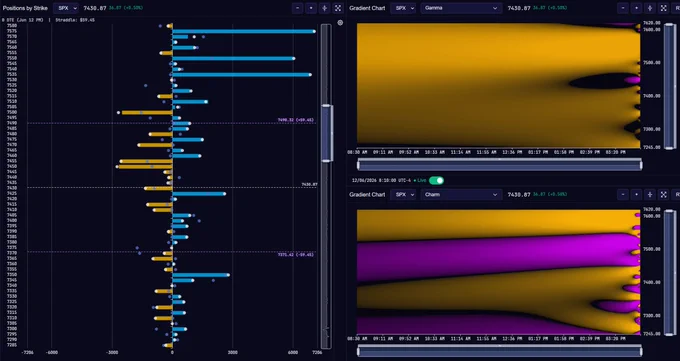Image resolution: width=680 pixels, height=361 pixels.
Task: Expand the Gamma gradient chart to fullscreen
Action: tap(664, 8)
